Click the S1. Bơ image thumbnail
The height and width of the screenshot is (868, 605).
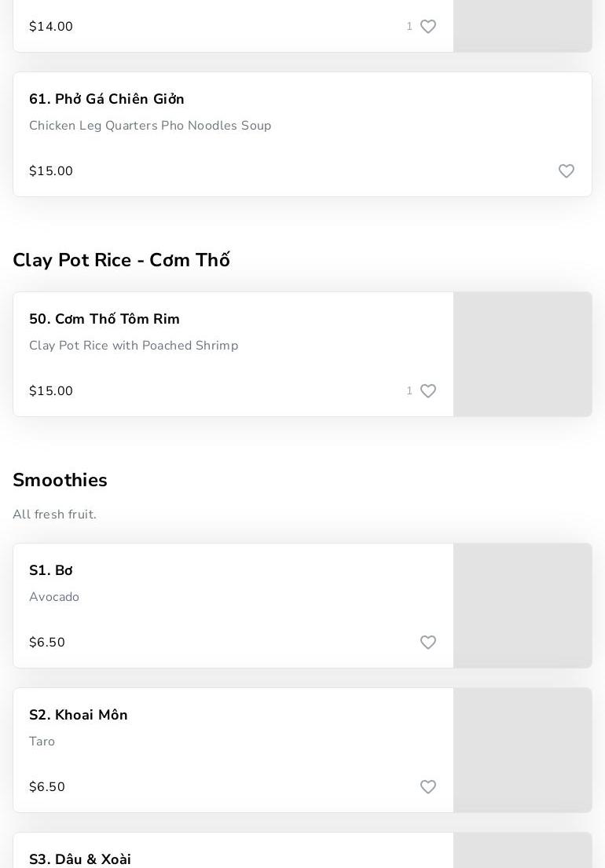coord(522,606)
